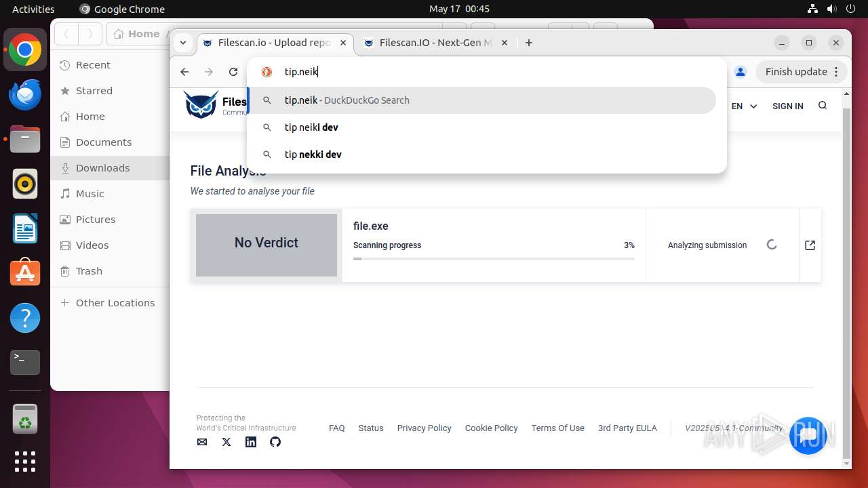
Task: Open Other Locations in Files sidebar
Action: [110, 303]
